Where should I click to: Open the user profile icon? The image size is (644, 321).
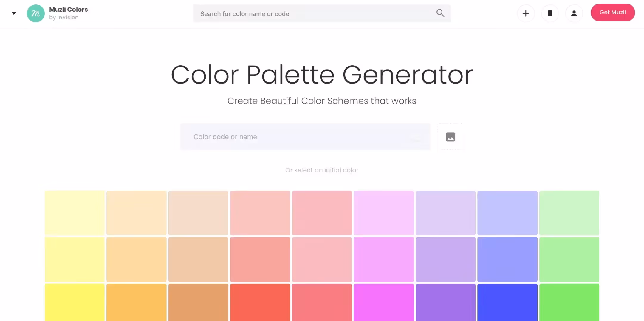pos(574,13)
